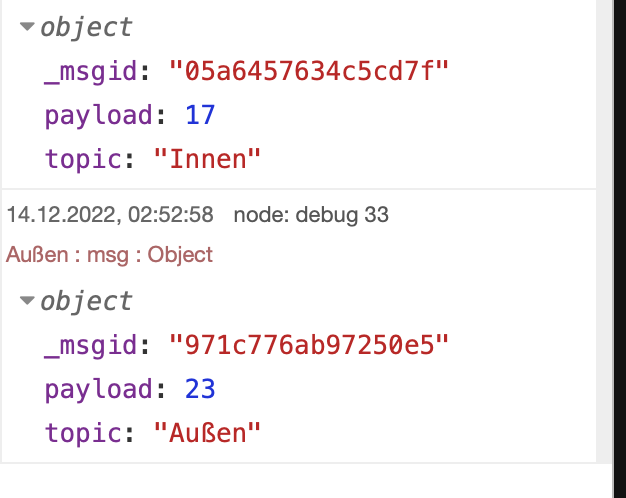Click the msgid value "05a6457634c5cd7f"
Viewport: 626px width, 498px height.
pos(310,72)
